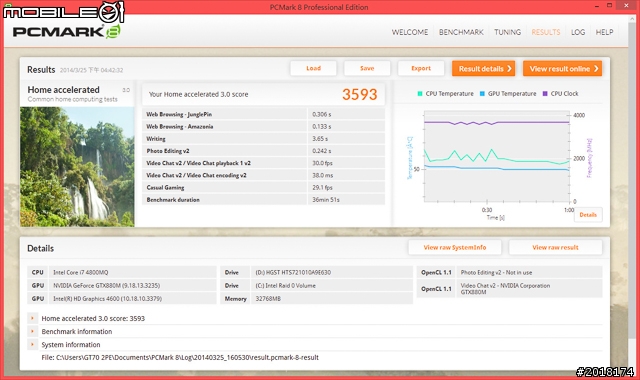Click the 32768MB memory value
This screenshot has height=380, width=640.
(x=268, y=298)
